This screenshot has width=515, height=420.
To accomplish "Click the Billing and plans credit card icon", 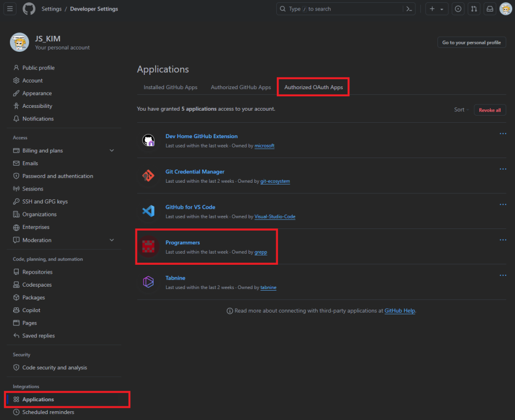I will pyautogui.click(x=16, y=150).
